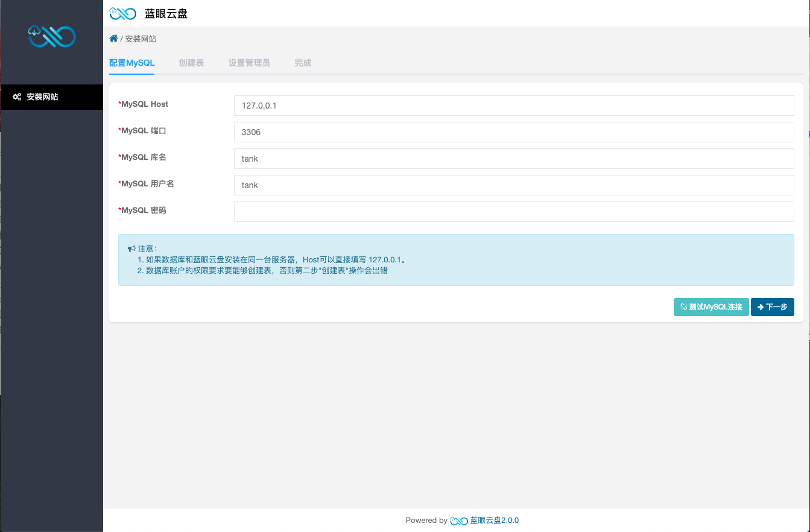
Task: Focus the empty MySQL 密码 field
Action: [x=513, y=212]
